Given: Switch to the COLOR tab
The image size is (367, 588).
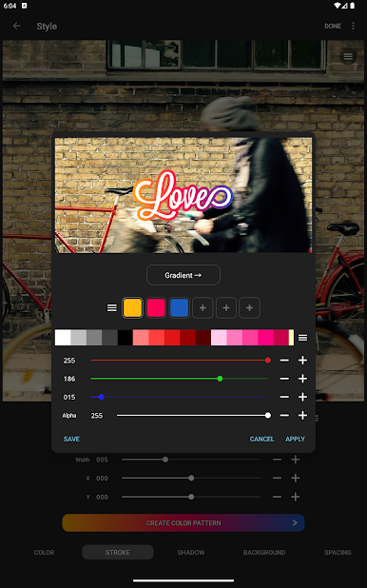Looking at the screenshot, I should [45, 553].
